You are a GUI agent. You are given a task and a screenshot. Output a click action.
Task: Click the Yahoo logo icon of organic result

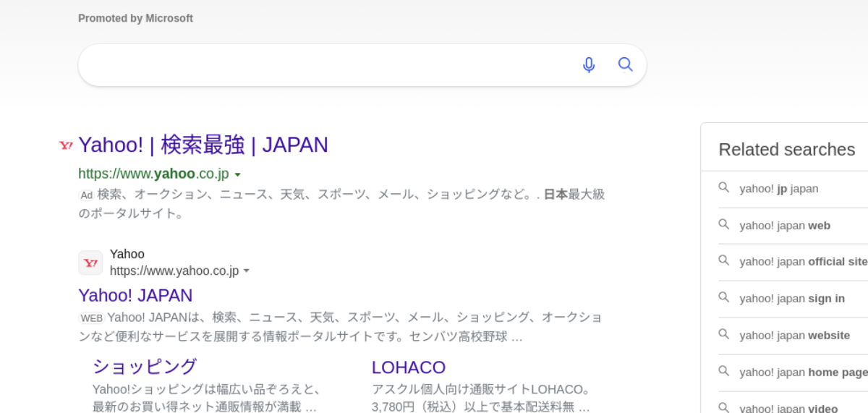(90, 263)
